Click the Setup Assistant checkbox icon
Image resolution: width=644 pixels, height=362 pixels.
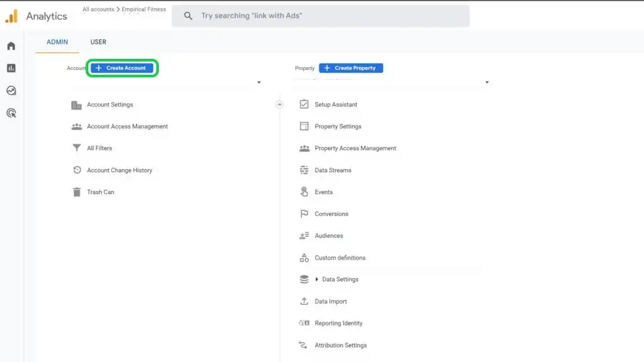click(304, 104)
